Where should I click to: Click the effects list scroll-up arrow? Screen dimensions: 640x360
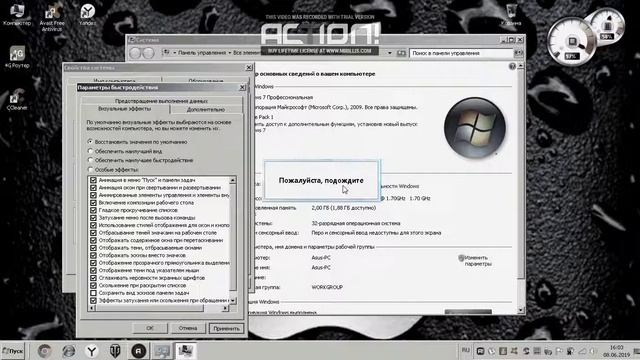pos(233,180)
